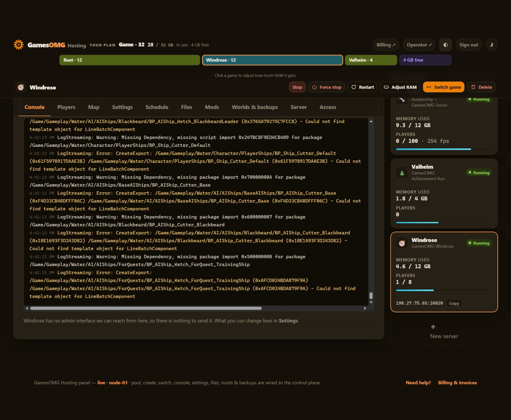
Task: Sign out of the hosting panel
Action: click(468, 45)
